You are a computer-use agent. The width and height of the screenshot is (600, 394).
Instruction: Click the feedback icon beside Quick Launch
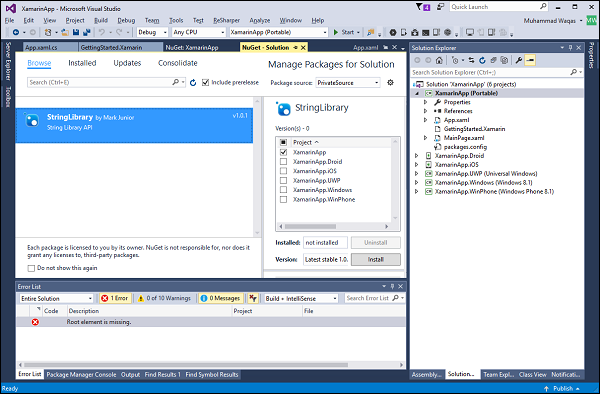tap(440, 7)
